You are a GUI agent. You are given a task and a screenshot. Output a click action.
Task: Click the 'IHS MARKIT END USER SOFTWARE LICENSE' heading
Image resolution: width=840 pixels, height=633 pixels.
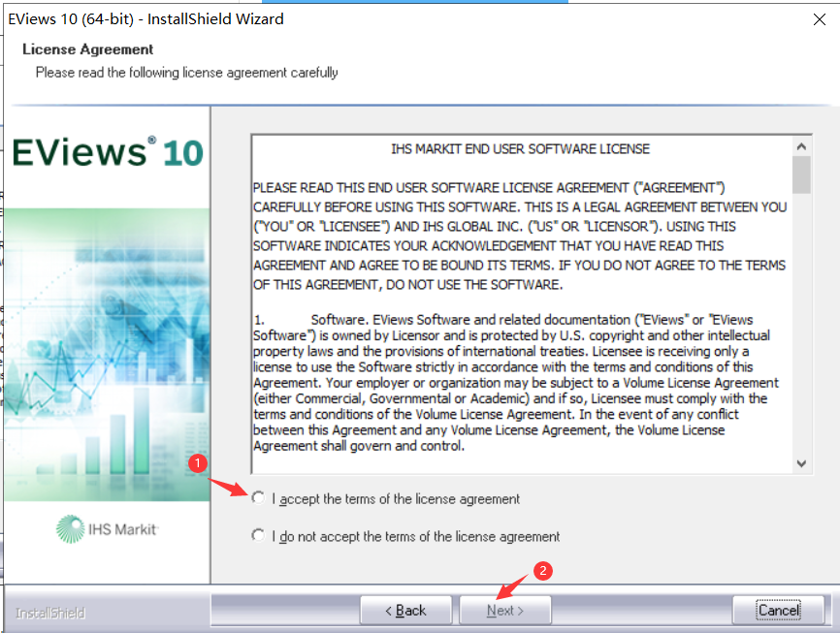[x=520, y=149]
